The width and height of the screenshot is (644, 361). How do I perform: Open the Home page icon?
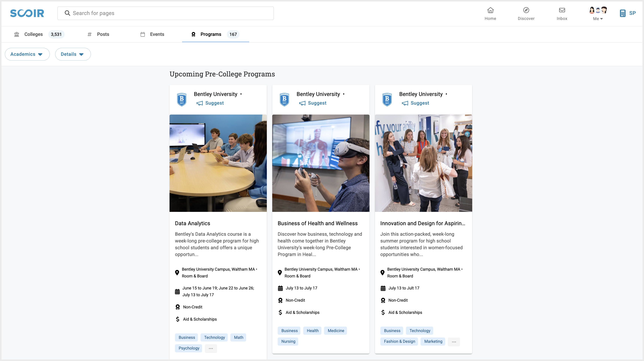click(490, 11)
